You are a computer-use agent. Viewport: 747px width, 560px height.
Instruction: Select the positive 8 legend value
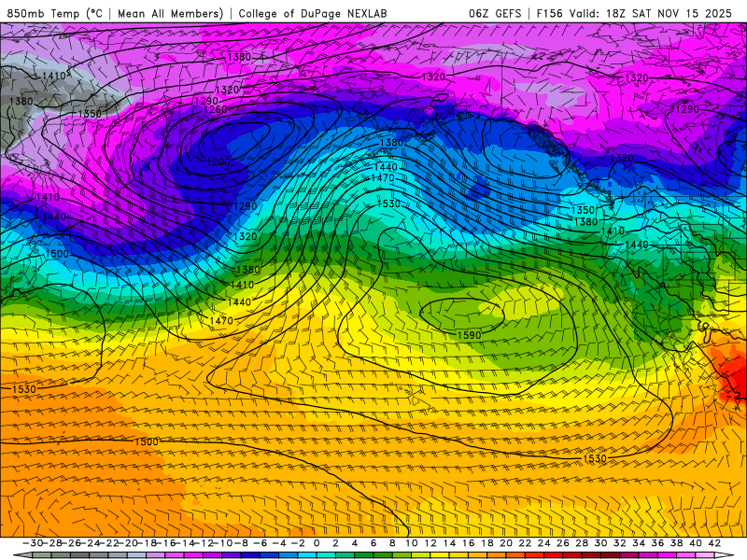[x=392, y=543]
